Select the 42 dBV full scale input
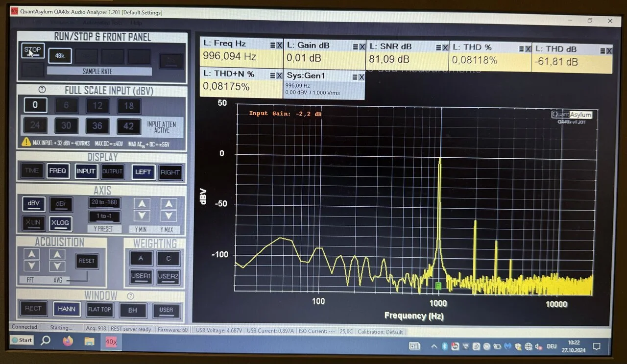The height and width of the screenshot is (364, 627). 129,126
